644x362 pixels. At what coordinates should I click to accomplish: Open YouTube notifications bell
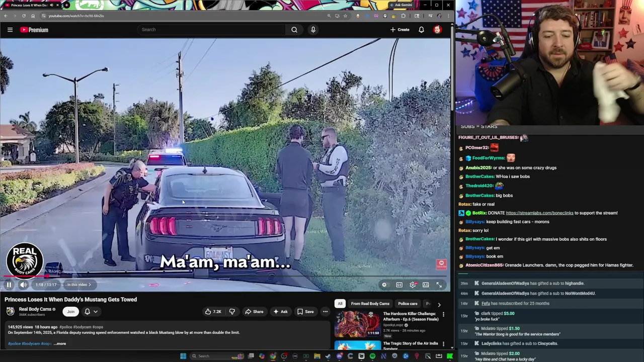[x=421, y=30]
